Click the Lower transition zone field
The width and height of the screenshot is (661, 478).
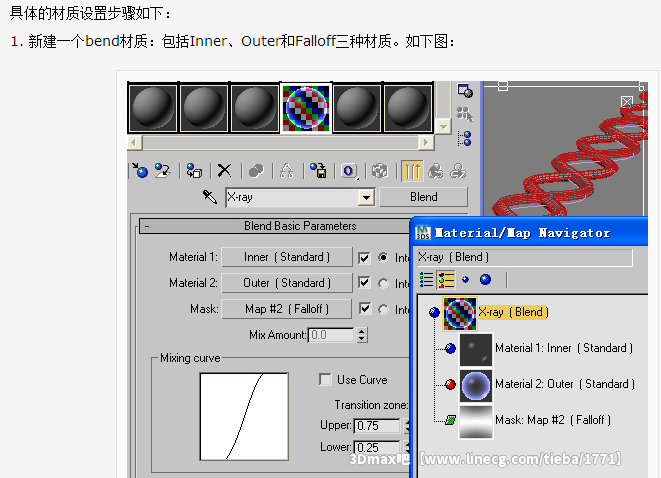click(377, 447)
